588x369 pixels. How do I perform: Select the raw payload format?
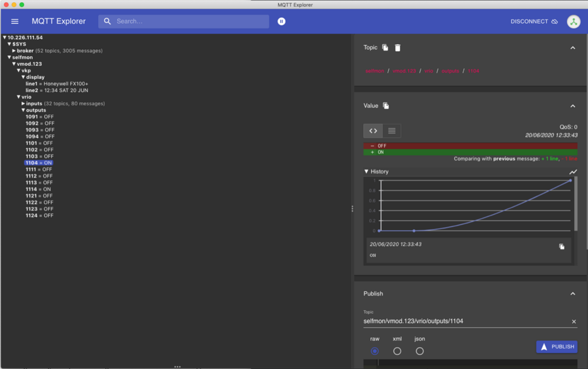tap(375, 351)
